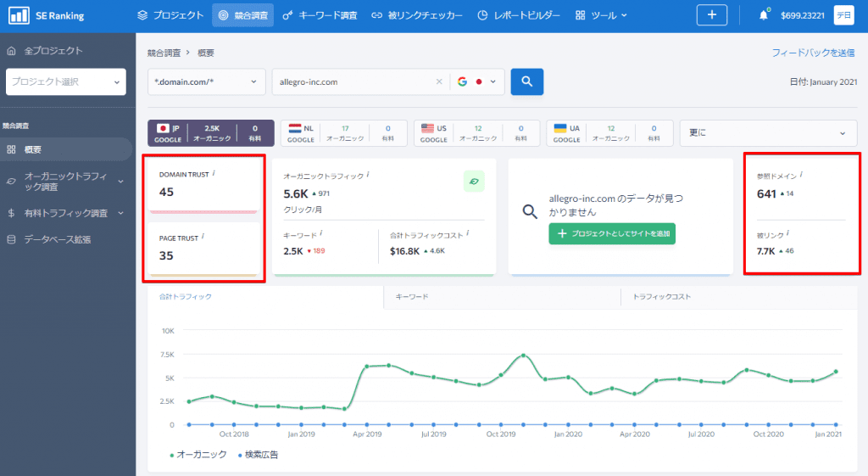Image resolution: width=868 pixels, height=476 pixels.
Task: Click the Jan 2021 organic chart point
Action: click(x=836, y=372)
